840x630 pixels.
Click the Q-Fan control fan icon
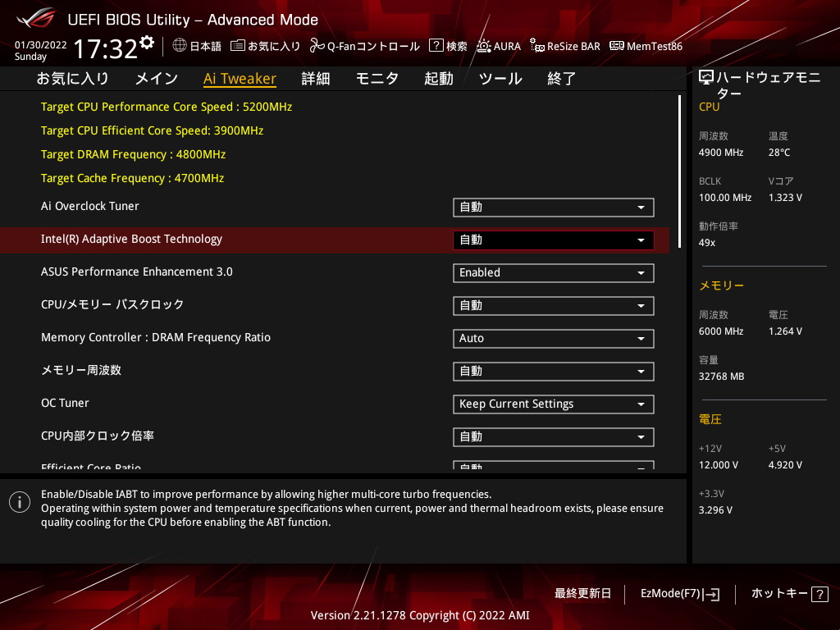tap(317, 46)
